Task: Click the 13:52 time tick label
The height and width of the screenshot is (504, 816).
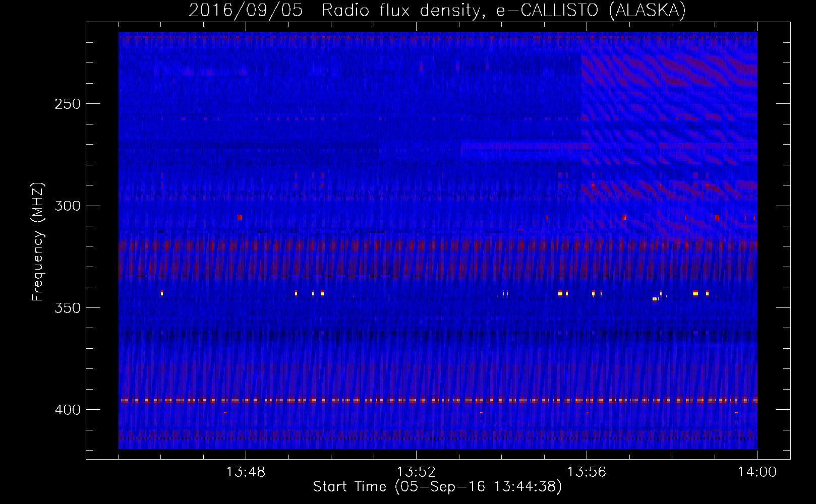Action: coord(416,472)
